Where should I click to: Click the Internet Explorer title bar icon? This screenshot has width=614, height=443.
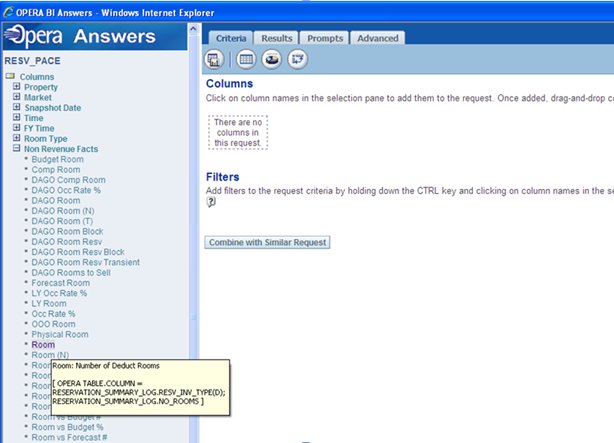click(8, 12)
